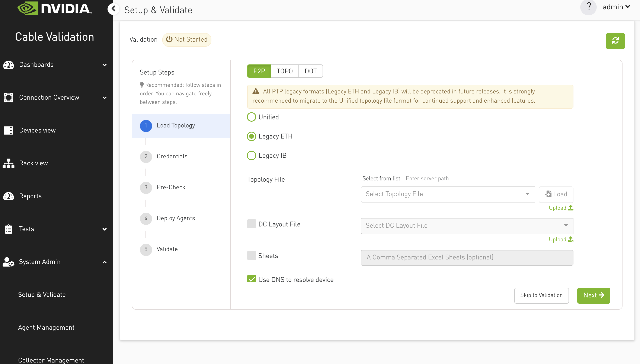This screenshot has width=640, height=364.
Task: Click the Load file import icon
Action: pyautogui.click(x=548, y=194)
